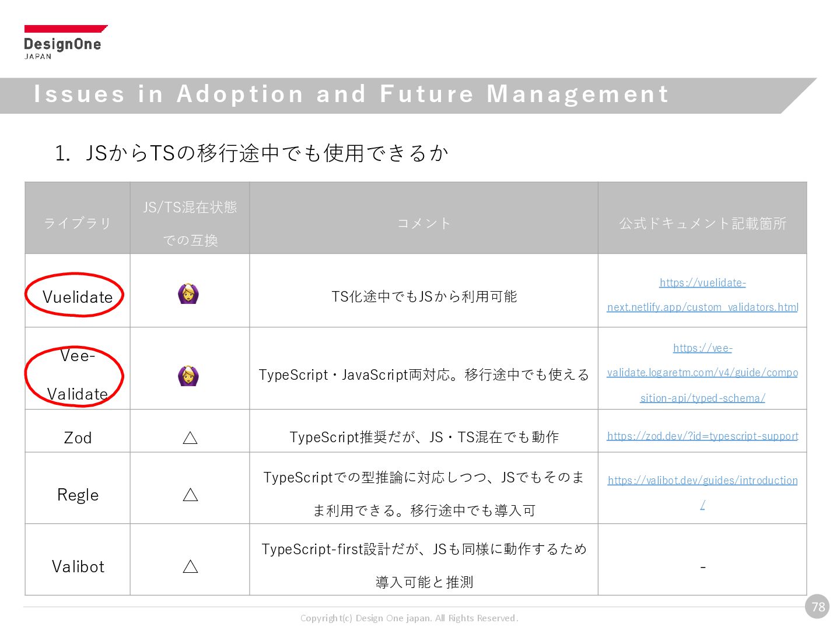The image size is (840, 630).
Task: Select the Valibot comment 'TypeScript-first設計だが'
Action: 424,565
